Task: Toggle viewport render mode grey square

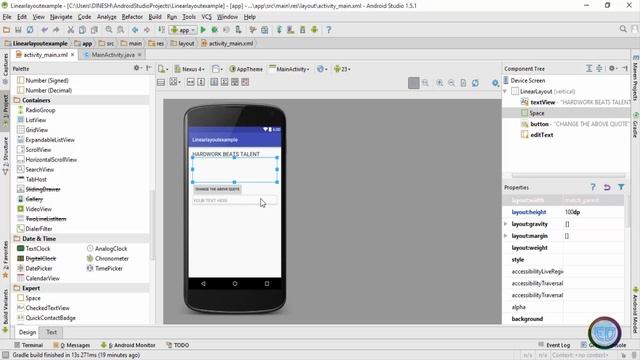Action: click(413, 83)
